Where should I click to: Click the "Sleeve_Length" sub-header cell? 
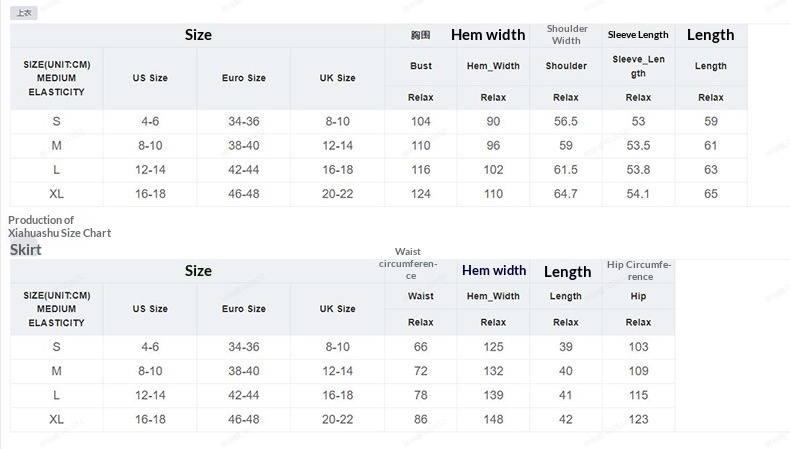(638, 66)
